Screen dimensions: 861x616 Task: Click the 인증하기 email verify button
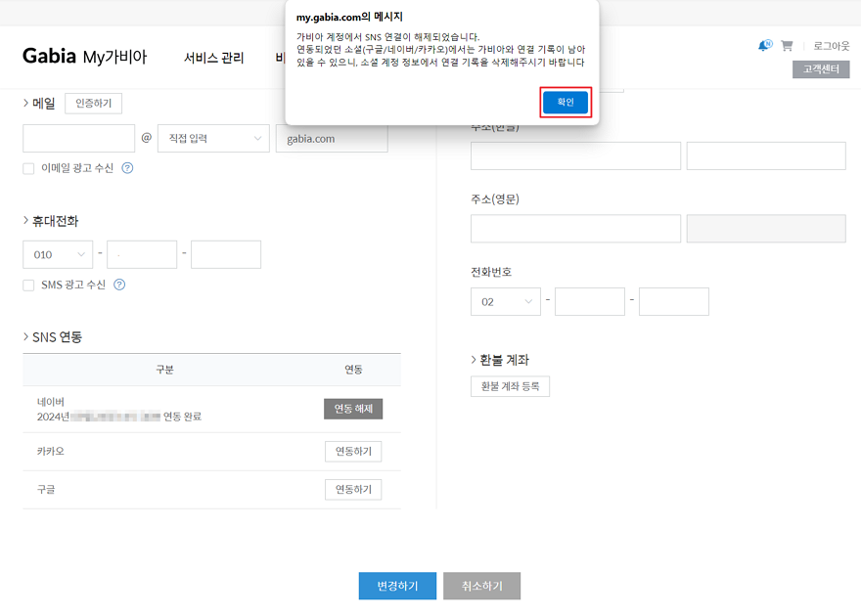93,103
